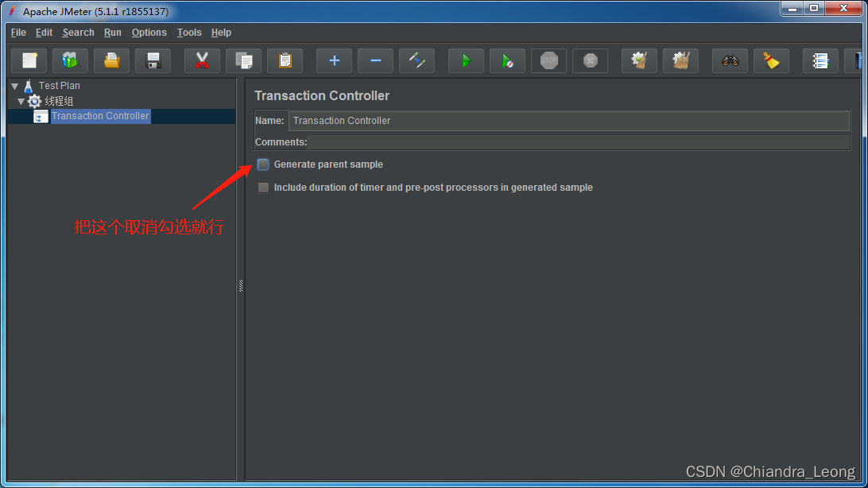
Task: Open the Tools menu
Action: [188, 32]
